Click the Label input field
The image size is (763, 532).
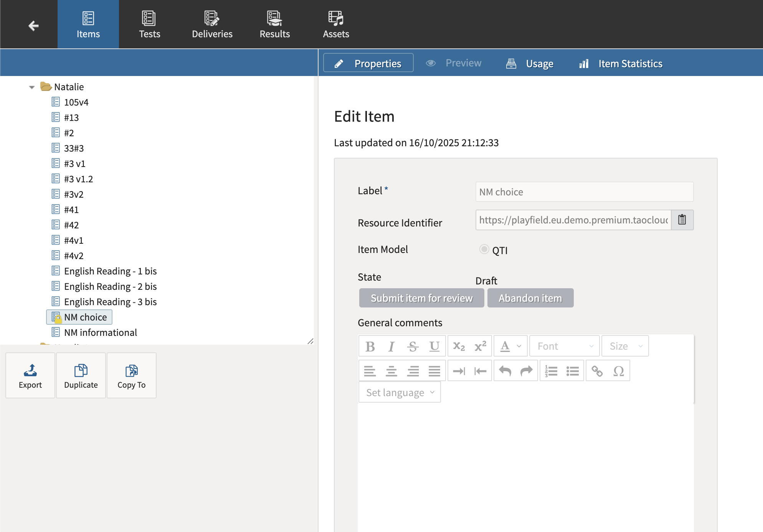(x=584, y=192)
